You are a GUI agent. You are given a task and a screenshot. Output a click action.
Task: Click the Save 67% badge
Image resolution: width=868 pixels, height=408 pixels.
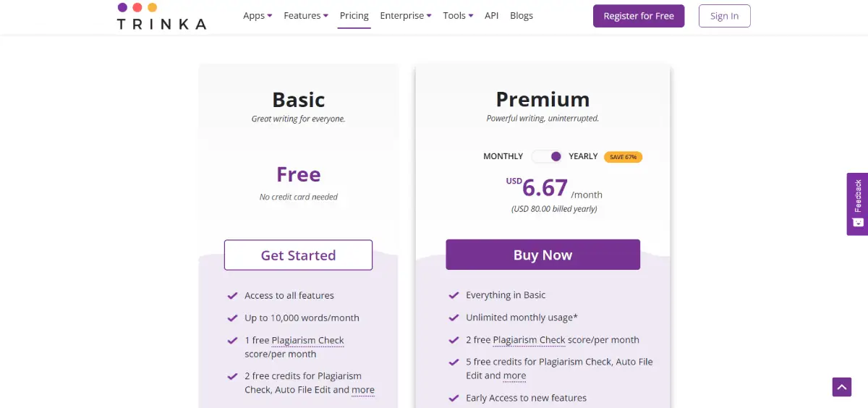(623, 157)
